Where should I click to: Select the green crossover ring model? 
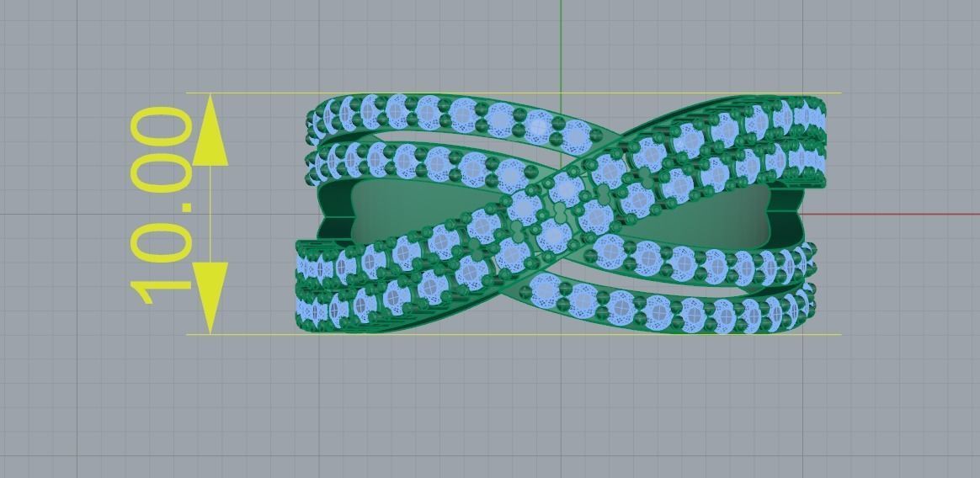[561, 214]
